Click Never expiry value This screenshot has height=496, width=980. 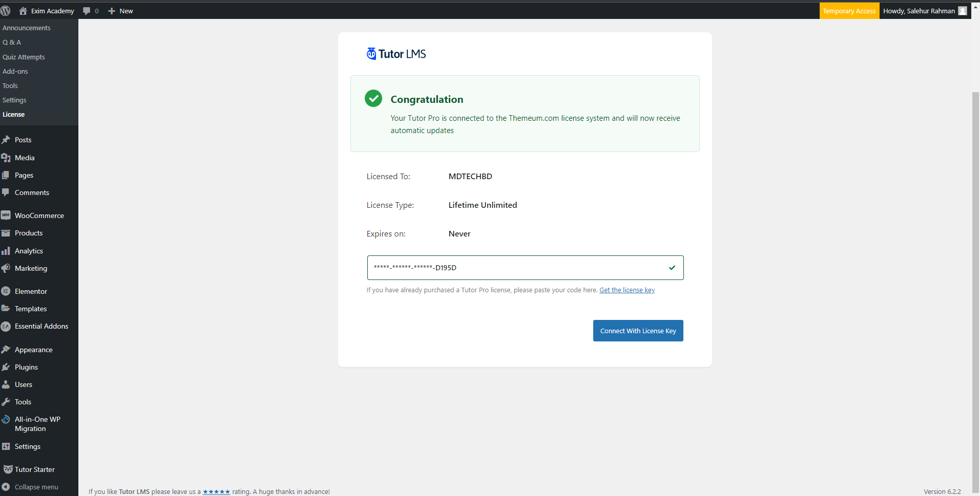(460, 233)
